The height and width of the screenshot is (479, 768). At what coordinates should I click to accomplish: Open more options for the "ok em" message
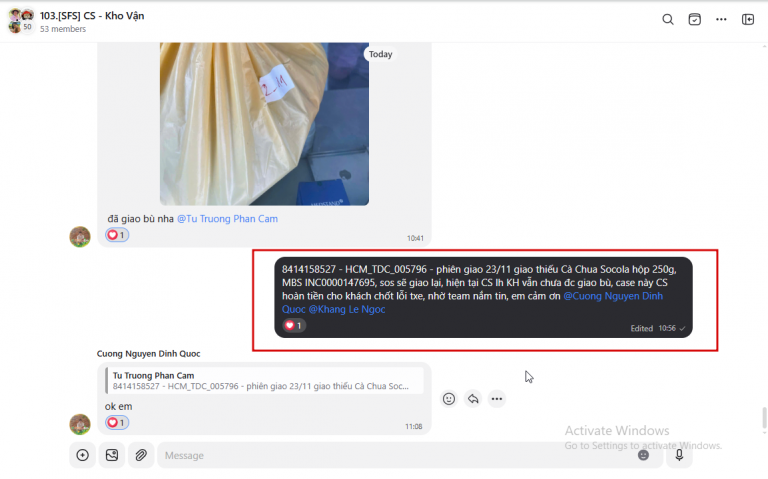497,399
